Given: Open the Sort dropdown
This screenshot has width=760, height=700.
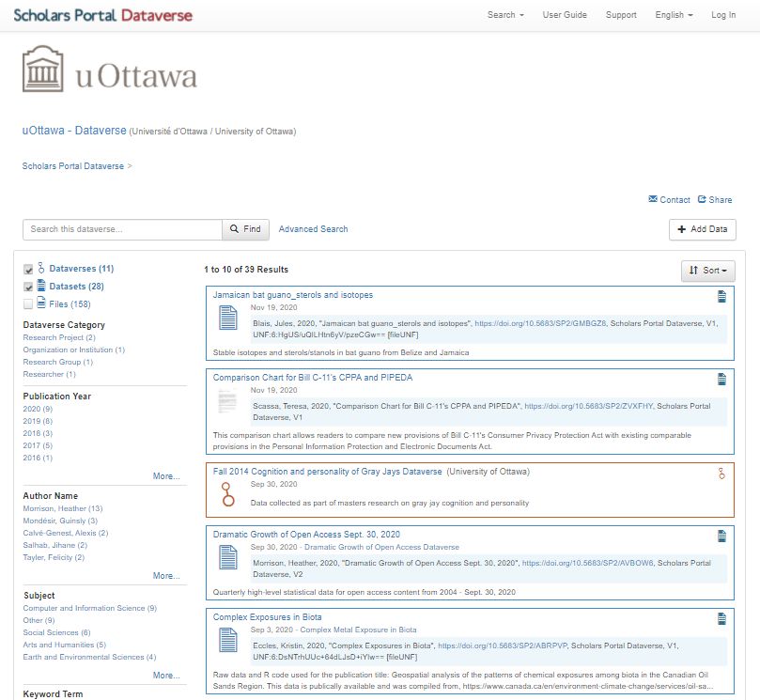Looking at the screenshot, I should point(707,271).
